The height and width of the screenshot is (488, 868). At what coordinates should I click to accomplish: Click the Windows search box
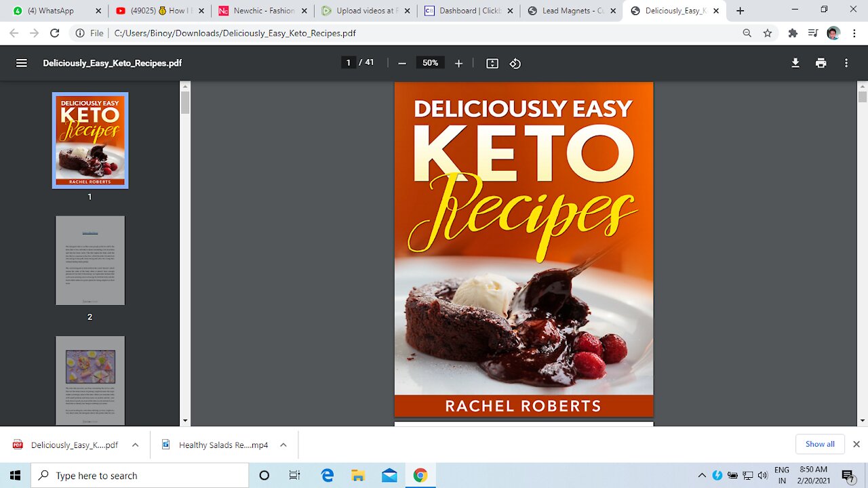140,475
